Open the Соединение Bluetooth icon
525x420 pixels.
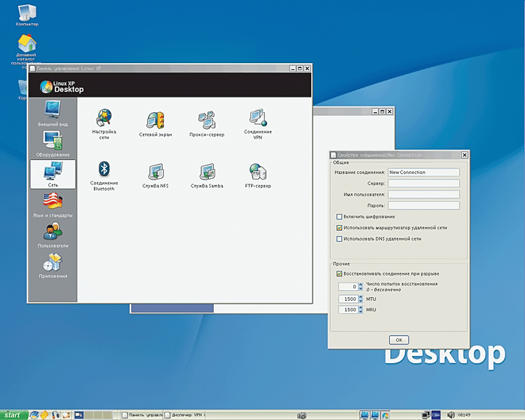pos(104,176)
